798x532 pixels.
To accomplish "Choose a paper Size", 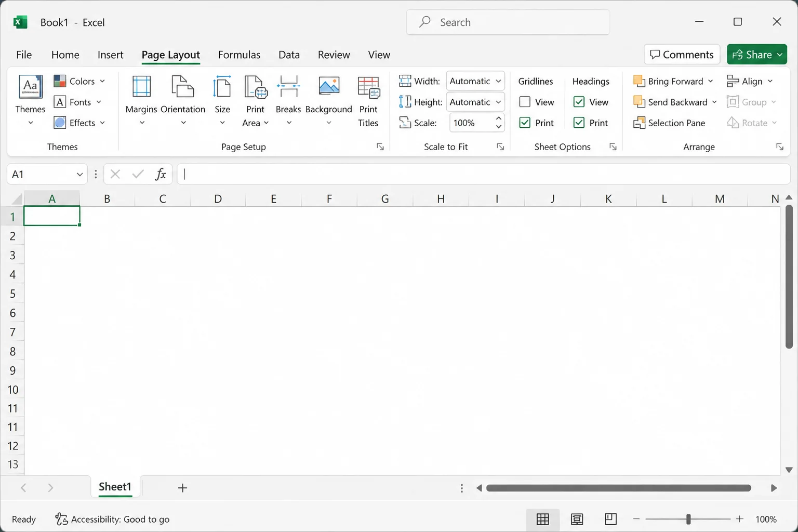I will [222, 101].
